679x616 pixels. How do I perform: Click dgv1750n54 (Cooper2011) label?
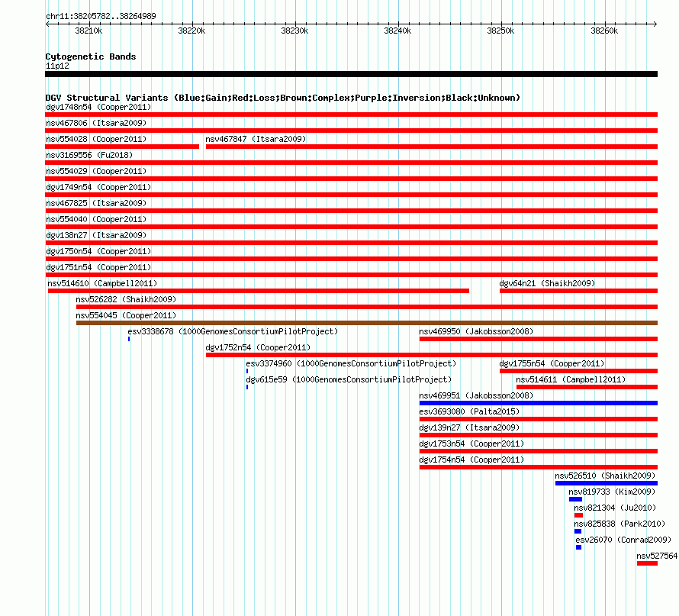pos(98,251)
